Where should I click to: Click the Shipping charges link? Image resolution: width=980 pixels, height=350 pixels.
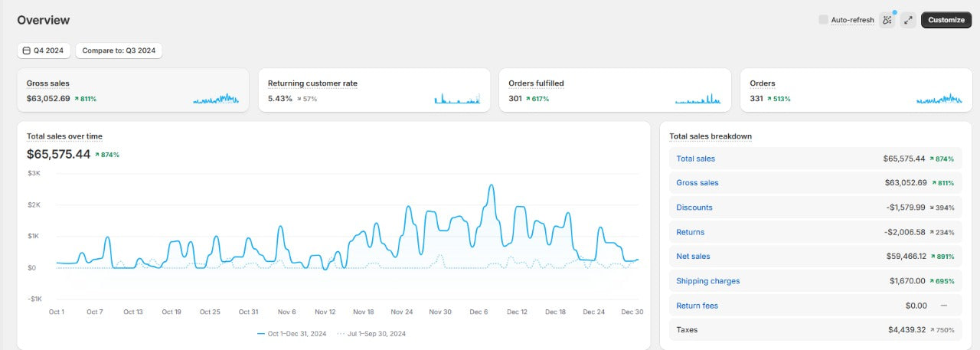coord(707,281)
